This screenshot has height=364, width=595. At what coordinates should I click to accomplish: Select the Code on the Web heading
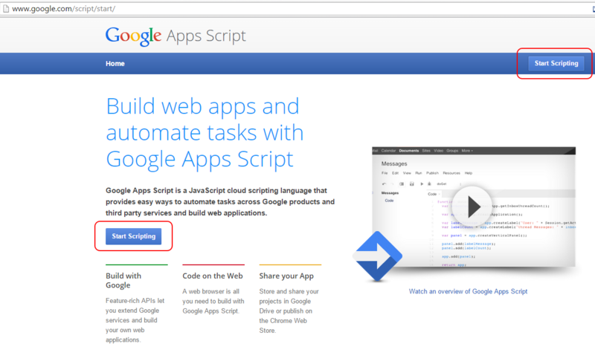click(213, 276)
